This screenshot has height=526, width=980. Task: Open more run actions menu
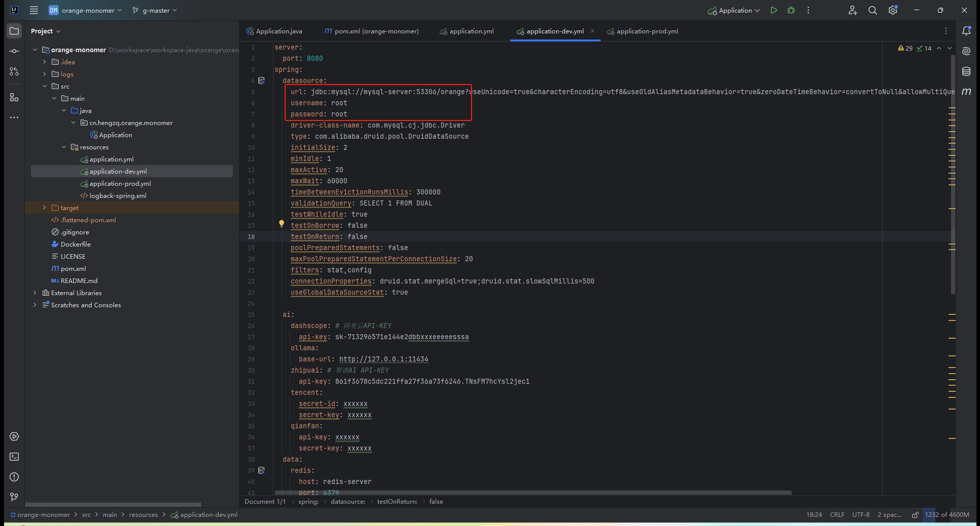(x=808, y=10)
